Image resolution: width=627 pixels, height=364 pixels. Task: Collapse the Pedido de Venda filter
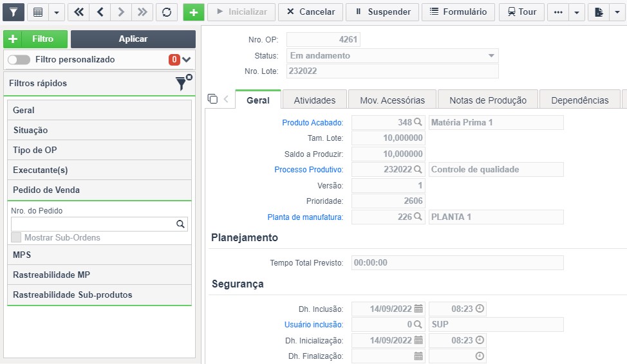(x=99, y=190)
